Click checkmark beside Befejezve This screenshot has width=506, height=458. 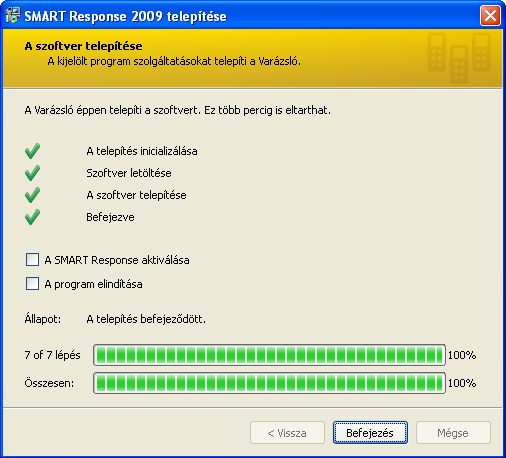[32, 217]
